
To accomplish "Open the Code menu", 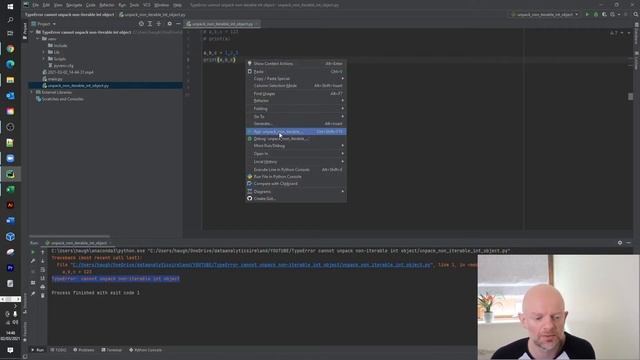I will 91,5.
